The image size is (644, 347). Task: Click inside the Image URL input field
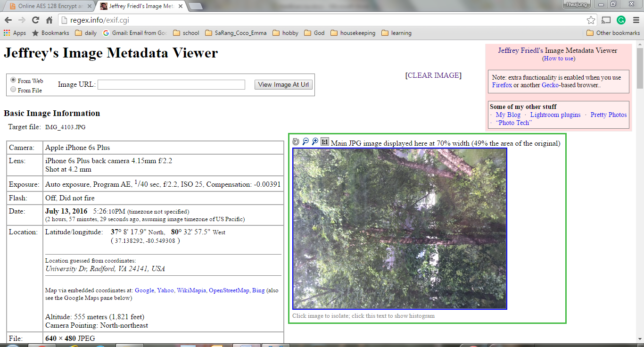point(171,84)
